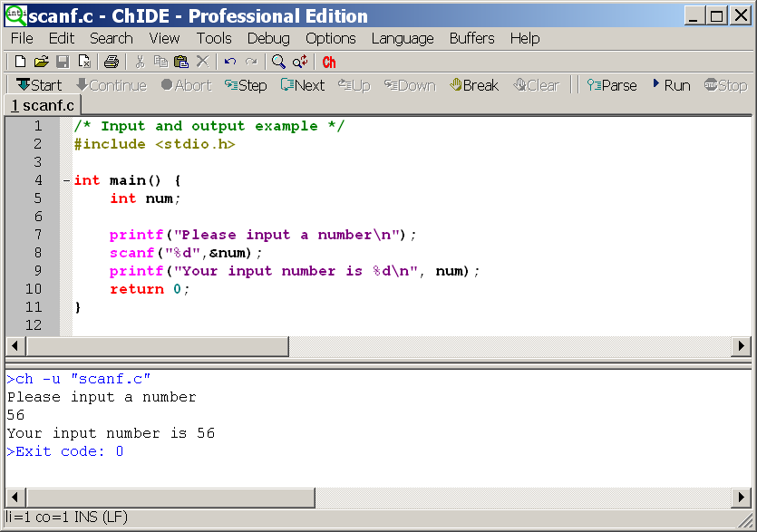The image size is (757, 532).
Task: Open the Buffers menu
Action: [x=471, y=38]
